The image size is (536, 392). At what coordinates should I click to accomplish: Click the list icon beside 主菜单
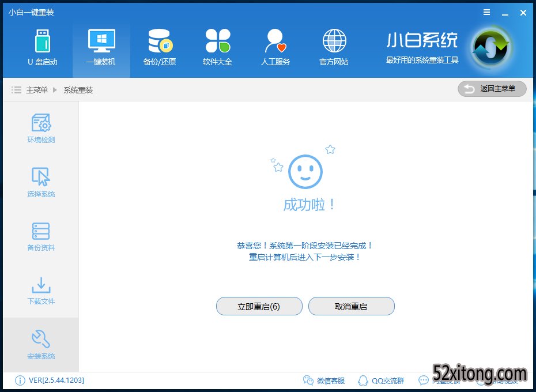[x=16, y=90]
